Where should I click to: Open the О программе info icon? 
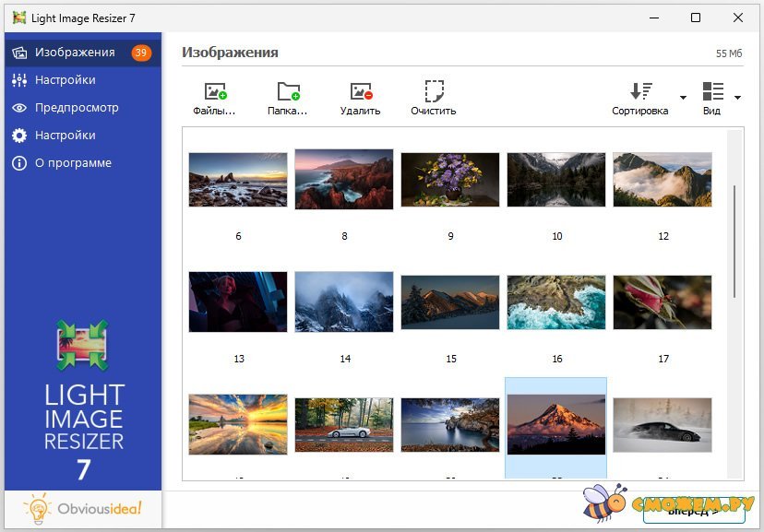[18, 163]
